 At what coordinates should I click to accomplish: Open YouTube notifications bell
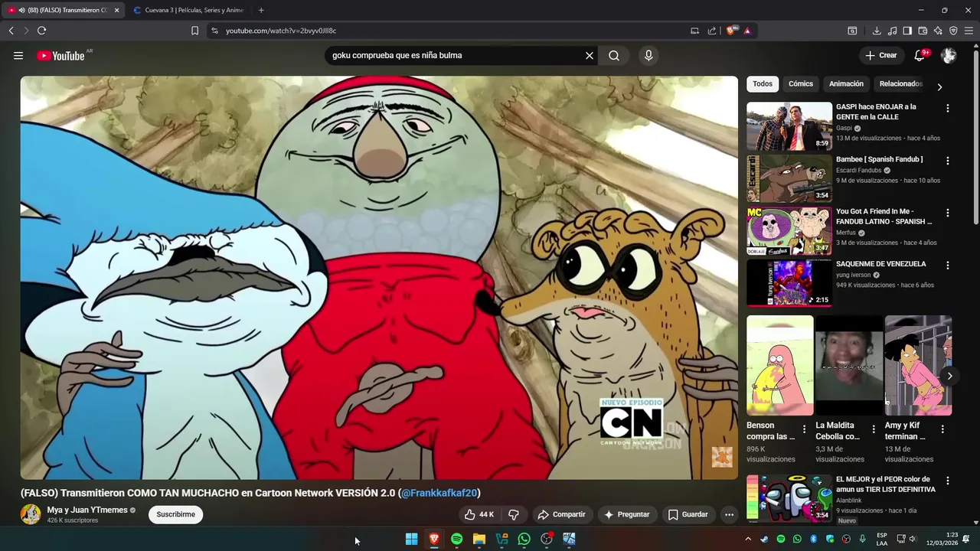[x=920, y=55]
